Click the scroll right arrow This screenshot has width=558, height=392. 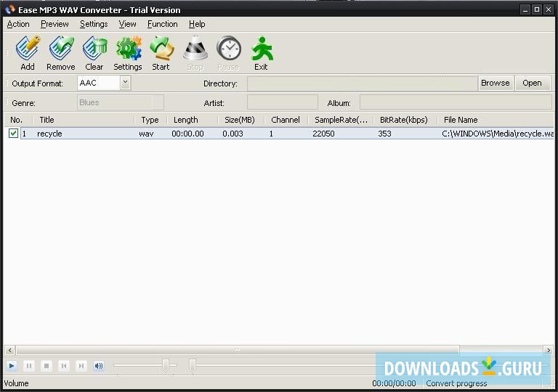[x=549, y=350]
